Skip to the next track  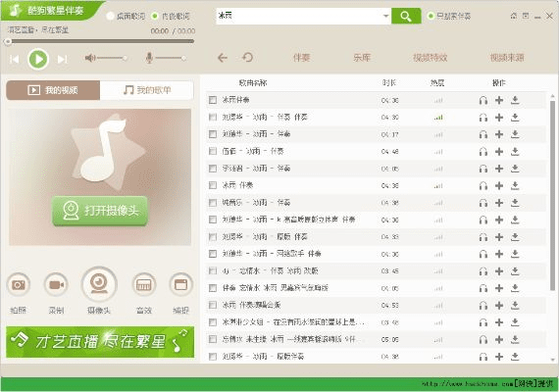tap(63, 59)
